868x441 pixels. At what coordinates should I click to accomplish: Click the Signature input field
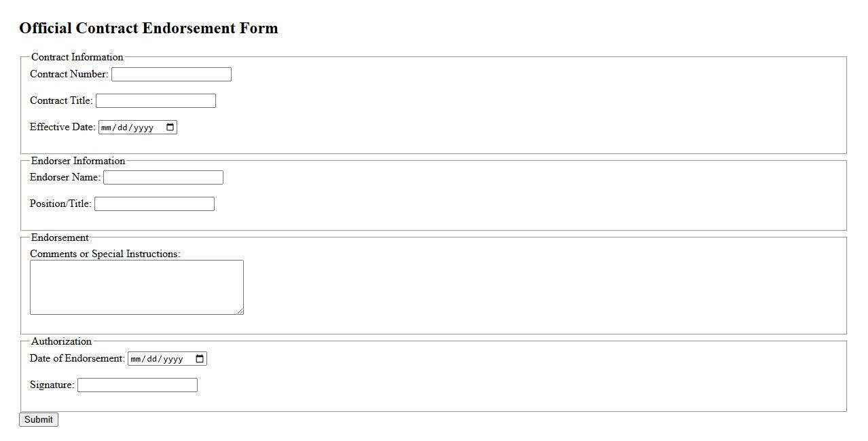137,385
